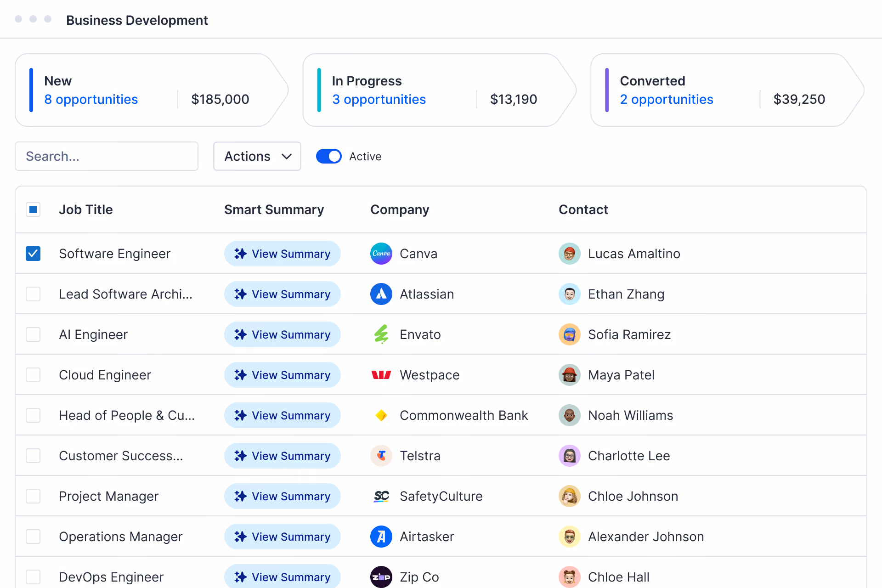Open the Actions dropdown menu
The width and height of the screenshot is (882, 588).
point(257,156)
